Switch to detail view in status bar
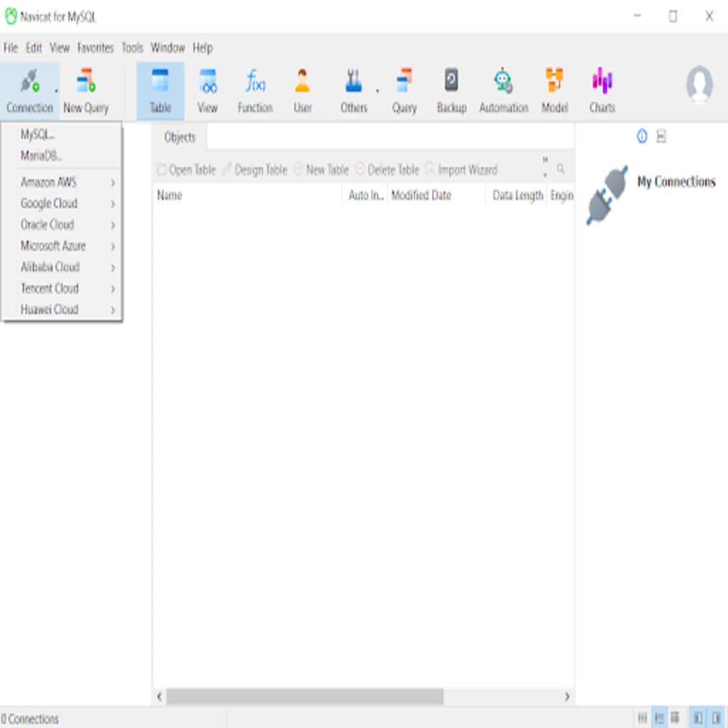The height and width of the screenshot is (728, 728). point(659,718)
